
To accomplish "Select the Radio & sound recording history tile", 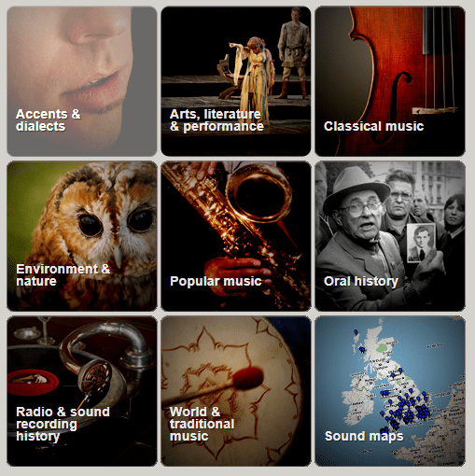I will pyautogui.click(x=82, y=391).
